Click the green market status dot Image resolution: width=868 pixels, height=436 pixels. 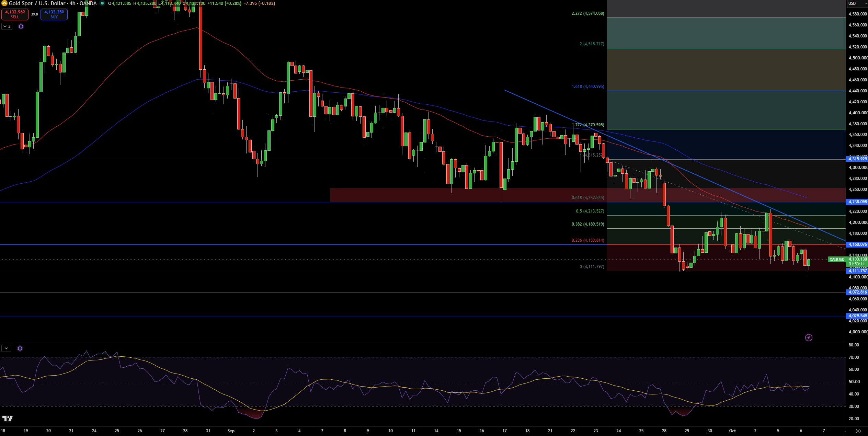[102, 3]
